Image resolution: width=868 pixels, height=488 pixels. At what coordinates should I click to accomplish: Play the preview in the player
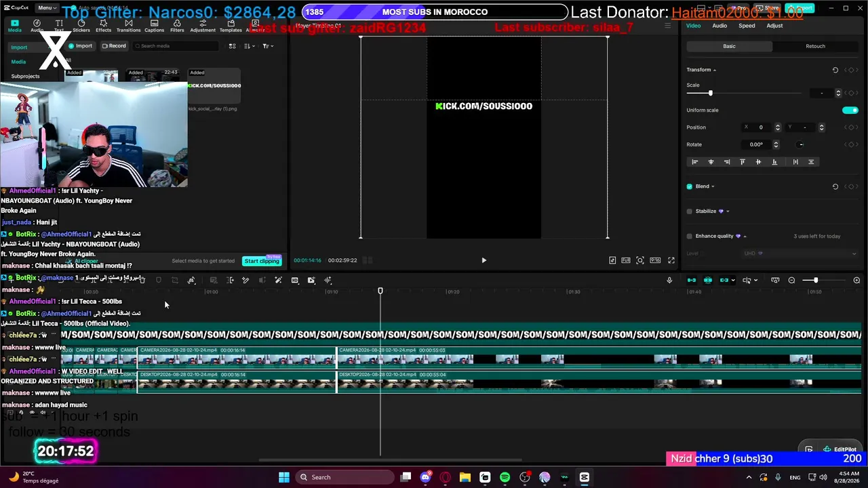[484, 260]
